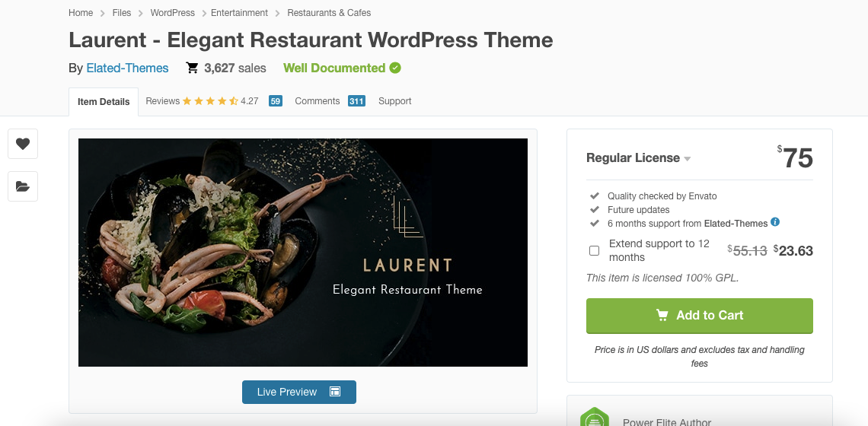
Task: Click the add to collection folder icon
Action: tap(23, 186)
